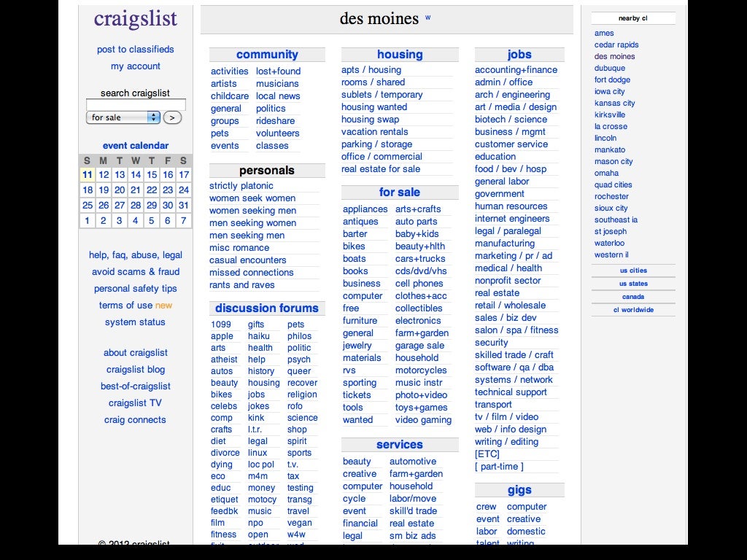Open craig connects link
747x560 pixels.
pos(135,420)
